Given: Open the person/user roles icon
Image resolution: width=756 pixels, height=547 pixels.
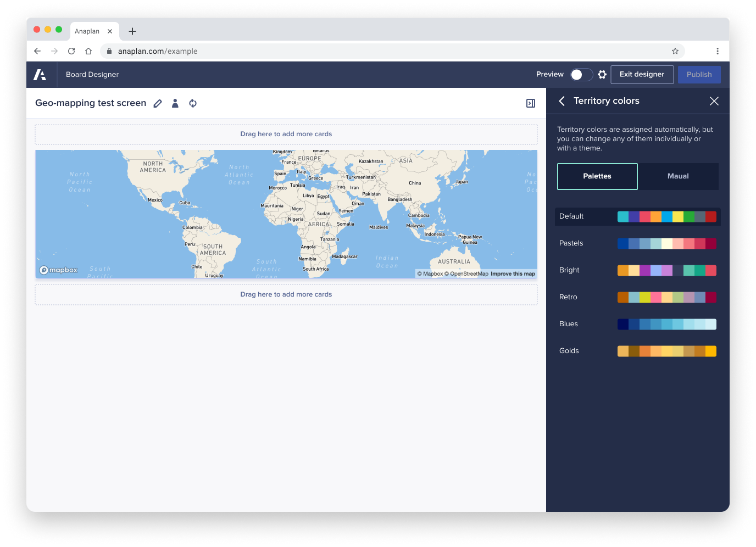Looking at the screenshot, I should pyautogui.click(x=175, y=103).
